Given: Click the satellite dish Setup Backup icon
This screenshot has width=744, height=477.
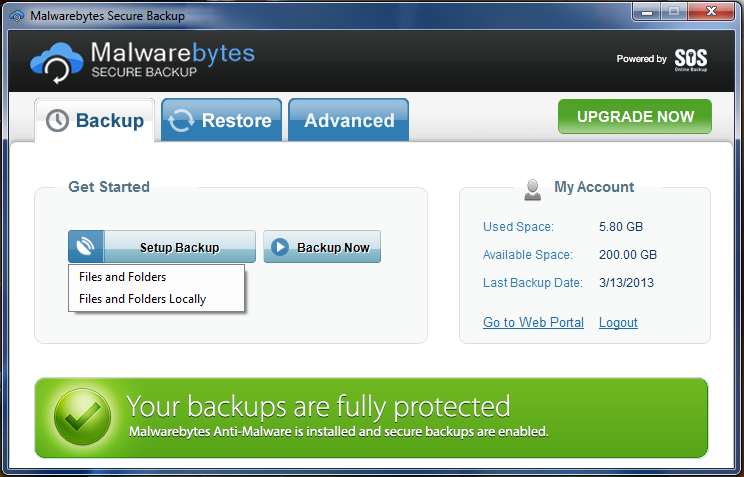Looking at the screenshot, I should tap(86, 247).
